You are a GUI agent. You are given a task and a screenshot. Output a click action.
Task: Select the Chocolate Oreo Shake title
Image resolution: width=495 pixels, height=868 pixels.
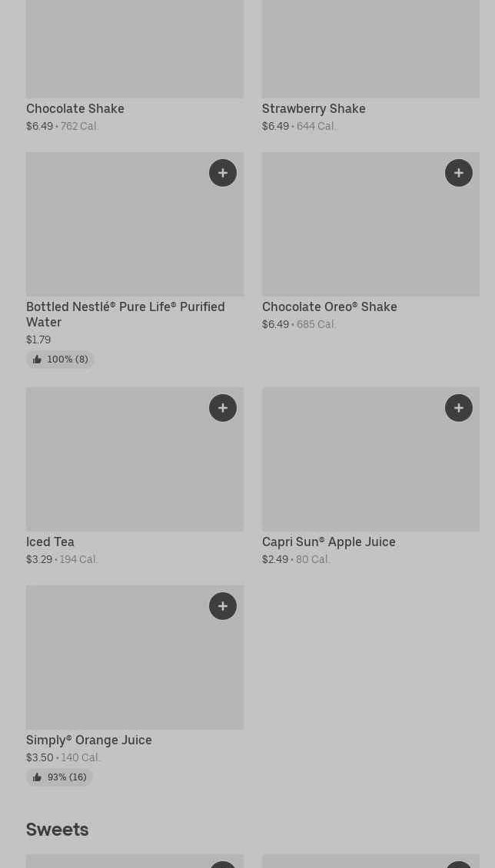329,307
